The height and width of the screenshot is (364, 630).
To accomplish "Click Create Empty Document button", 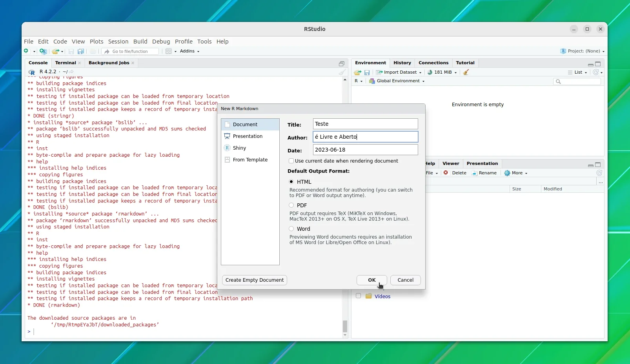I will tap(255, 280).
